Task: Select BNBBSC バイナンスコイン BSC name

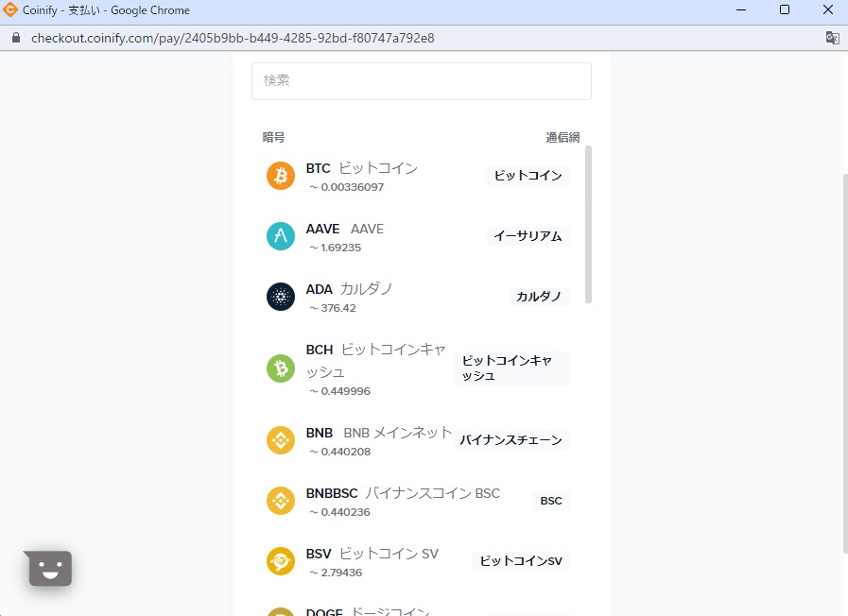Action: [403, 493]
